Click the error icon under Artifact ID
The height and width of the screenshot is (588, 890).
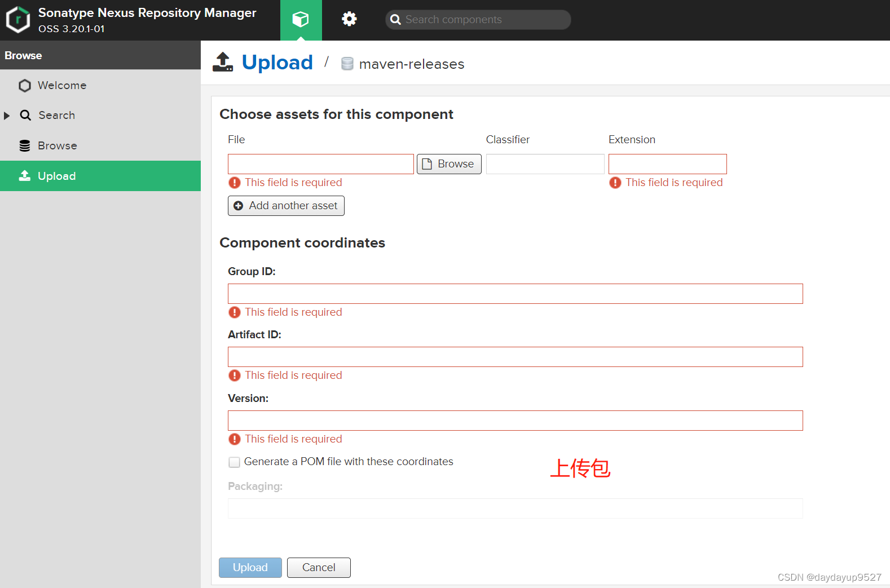(x=235, y=375)
